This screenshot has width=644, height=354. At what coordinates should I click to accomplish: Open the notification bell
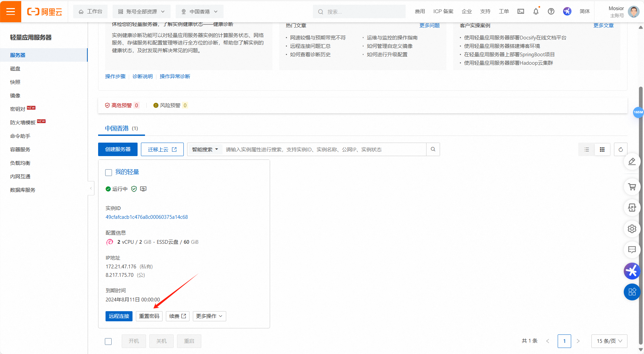point(536,11)
